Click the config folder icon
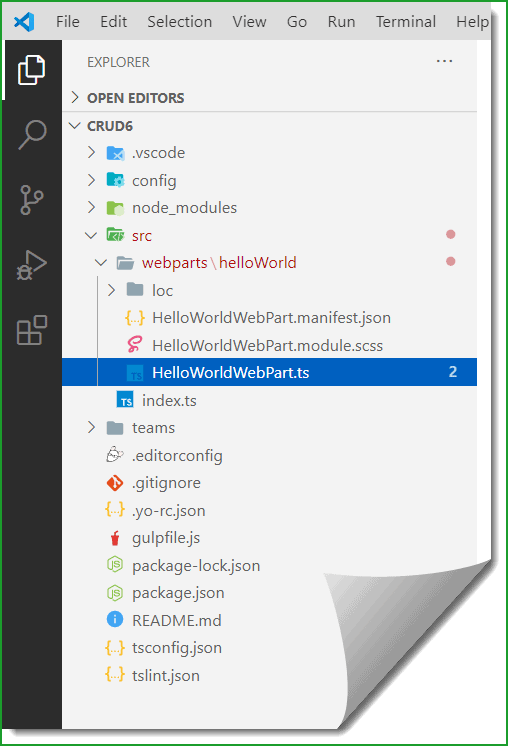This screenshot has width=508, height=746. [115, 180]
